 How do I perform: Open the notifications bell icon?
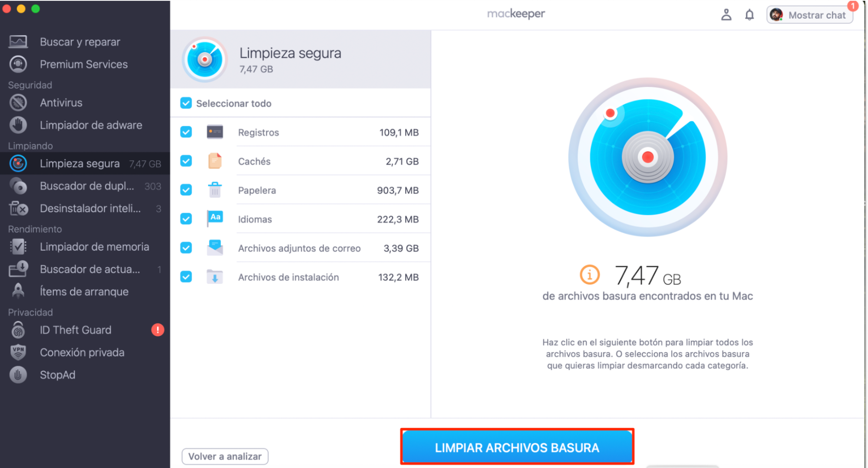[749, 15]
